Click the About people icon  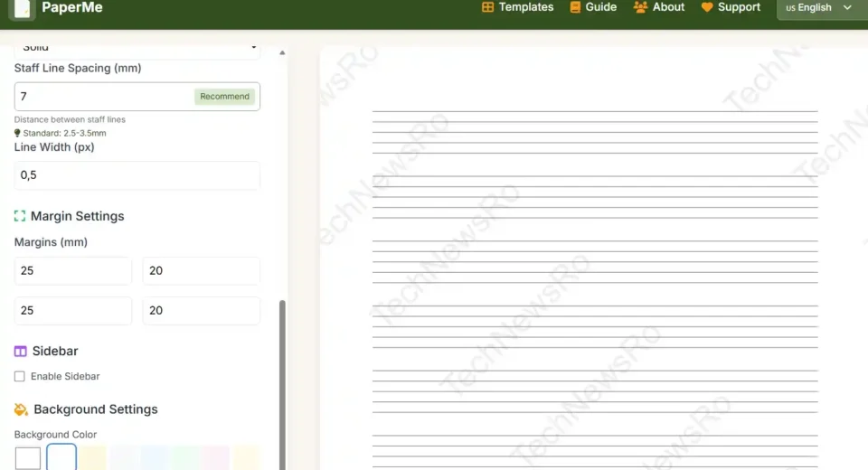pyautogui.click(x=640, y=7)
